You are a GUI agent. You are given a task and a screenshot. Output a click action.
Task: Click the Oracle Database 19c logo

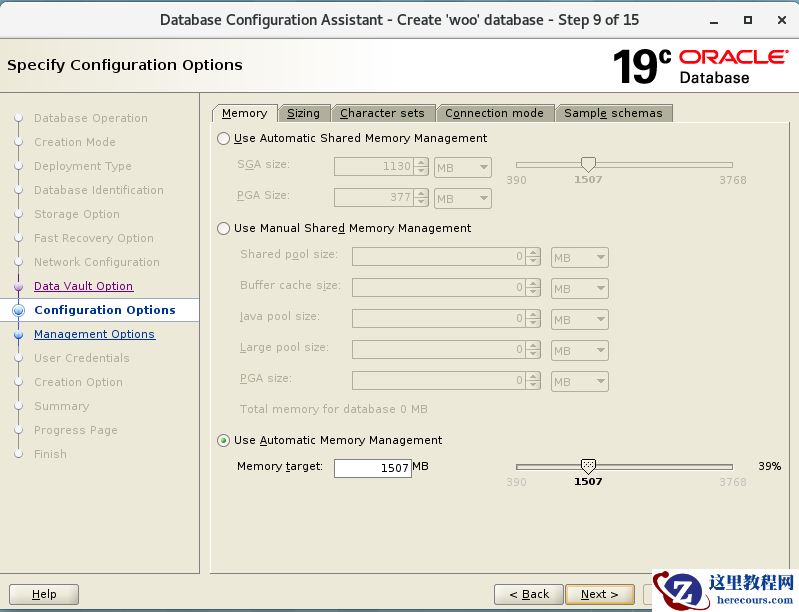pos(700,66)
